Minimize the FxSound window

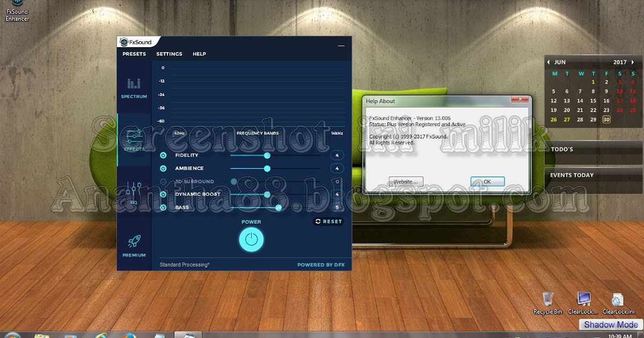coord(341,46)
